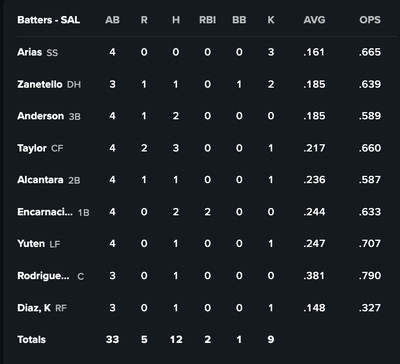400x364 pixels.
Task: Click Taylor's .660 OPS value
Action: [x=370, y=148]
